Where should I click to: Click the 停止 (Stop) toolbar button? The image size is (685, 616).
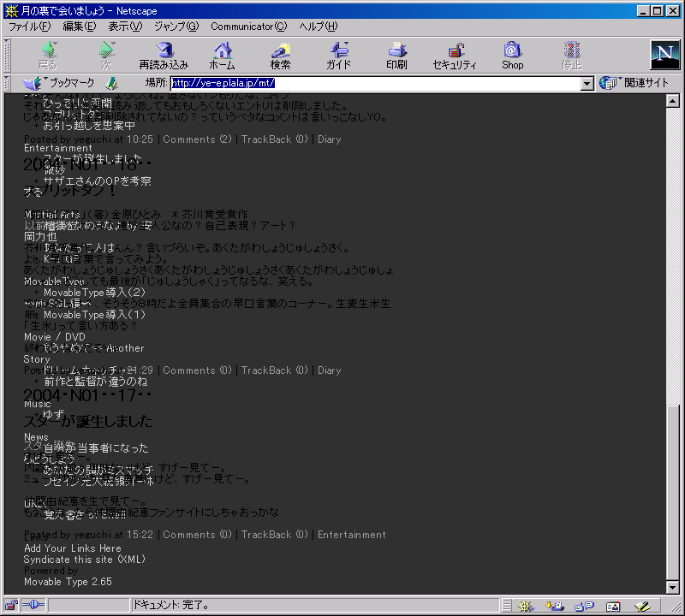click(x=571, y=56)
